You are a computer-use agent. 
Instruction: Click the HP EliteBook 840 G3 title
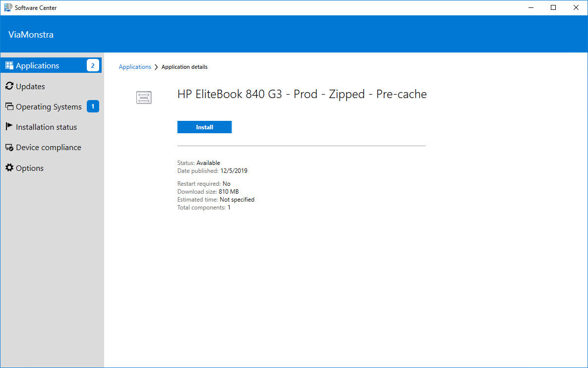pyautogui.click(x=301, y=94)
